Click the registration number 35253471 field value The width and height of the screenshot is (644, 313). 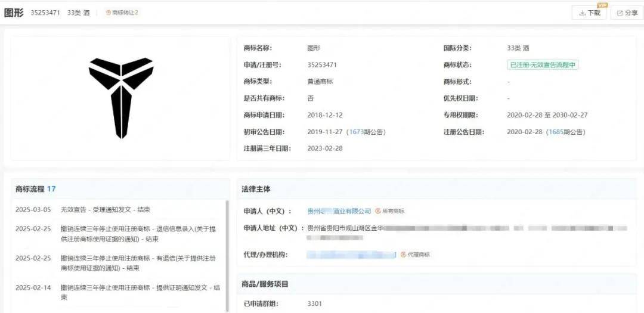(322, 65)
